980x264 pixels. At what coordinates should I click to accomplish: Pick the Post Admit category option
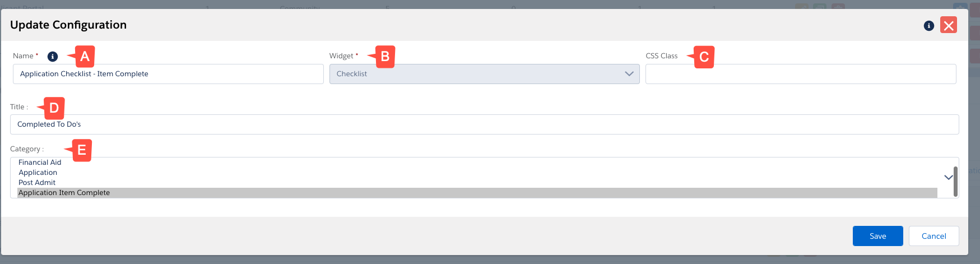(37, 183)
